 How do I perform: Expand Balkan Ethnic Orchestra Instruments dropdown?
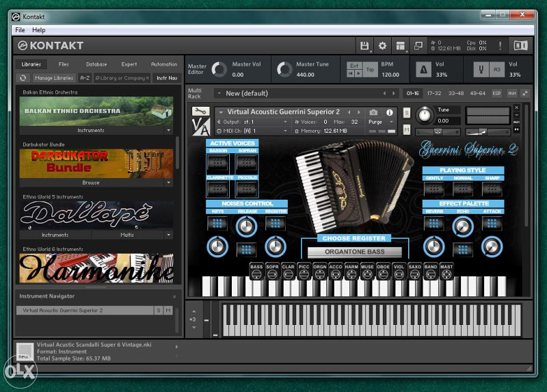(x=169, y=130)
